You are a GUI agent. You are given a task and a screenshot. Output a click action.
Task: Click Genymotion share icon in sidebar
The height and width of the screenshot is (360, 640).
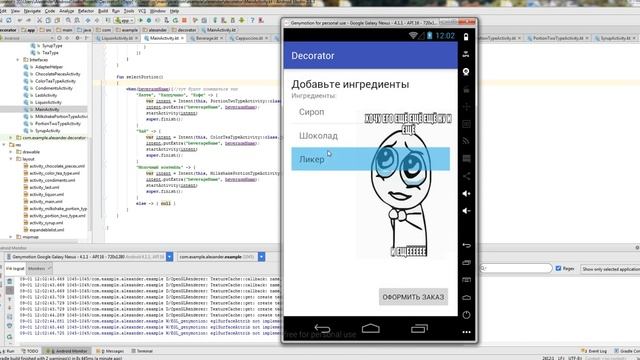point(466,176)
